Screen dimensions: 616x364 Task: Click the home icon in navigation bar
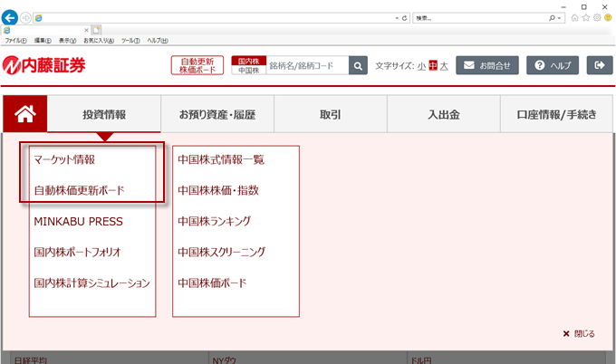point(24,115)
